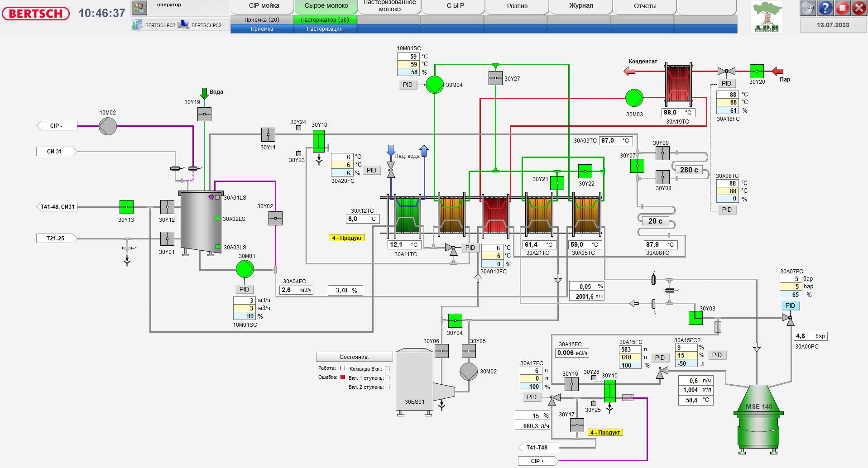The height and width of the screenshot is (468, 868).
Task: Enable the Вкл. 1 ступень checkbox
Action: point(387,378)
